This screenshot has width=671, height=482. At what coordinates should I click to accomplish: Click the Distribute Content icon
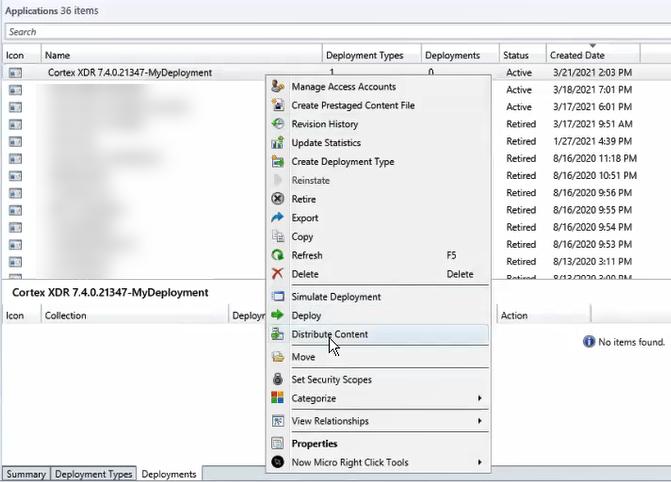pos(277,334)
